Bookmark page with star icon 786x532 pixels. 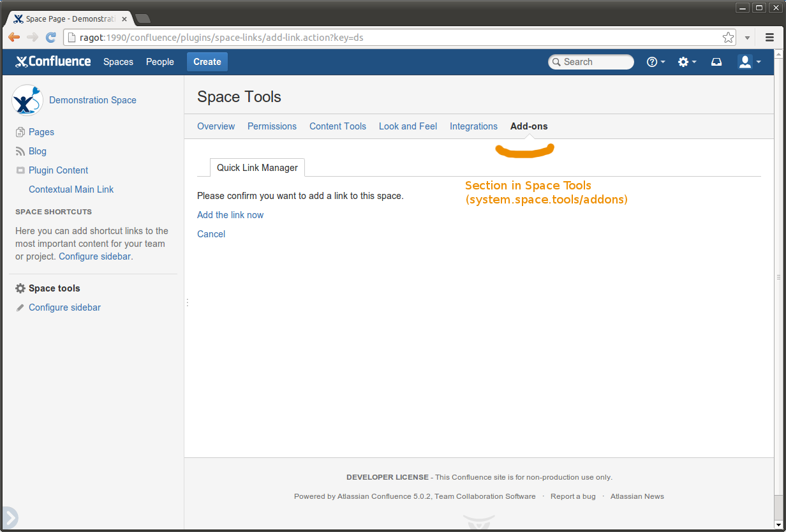(728, 38)
